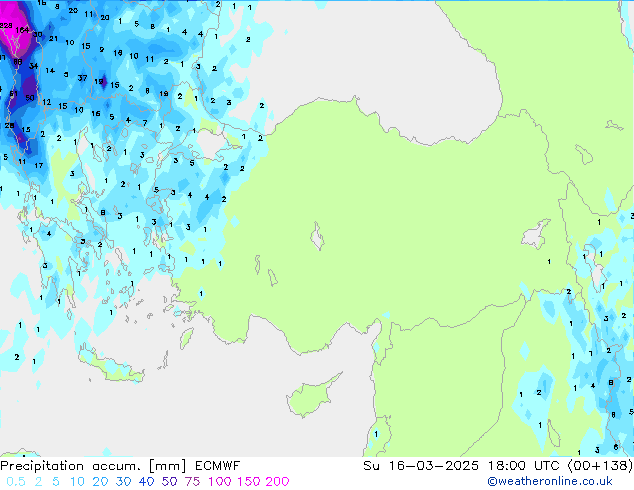Viewport: 634px width, 490px height.
Task: Click the 14 precipitation value on map
Action: coord(50,70)
